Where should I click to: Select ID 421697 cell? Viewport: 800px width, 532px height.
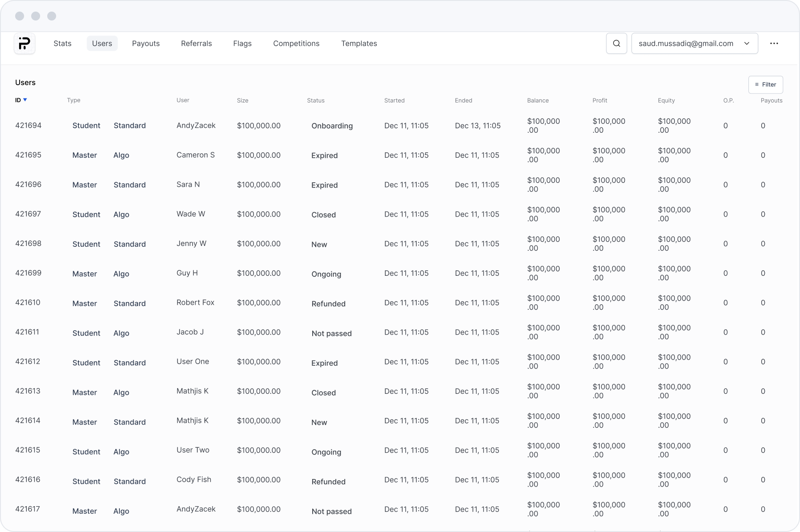28,213
